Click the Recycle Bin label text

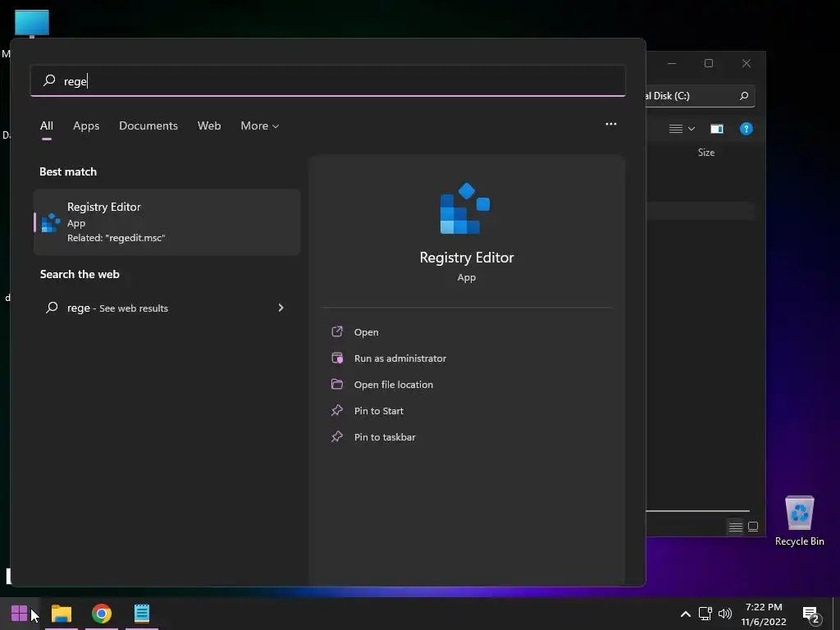pos(799,541)
